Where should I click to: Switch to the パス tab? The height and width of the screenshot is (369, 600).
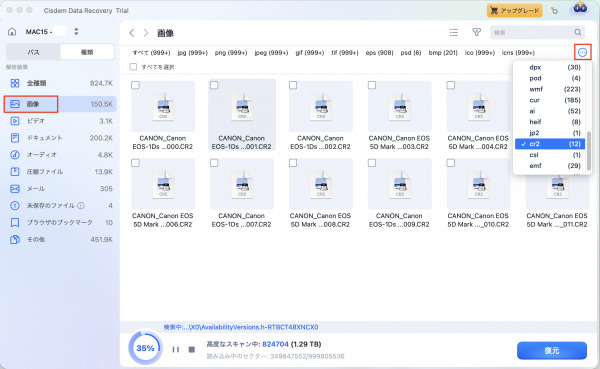click(33, 52)
